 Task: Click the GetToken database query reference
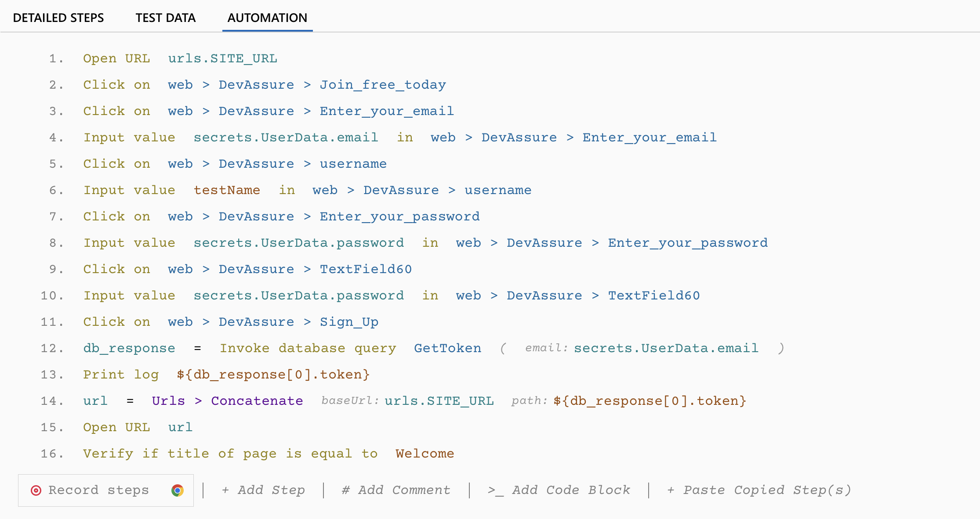(447, 348)
